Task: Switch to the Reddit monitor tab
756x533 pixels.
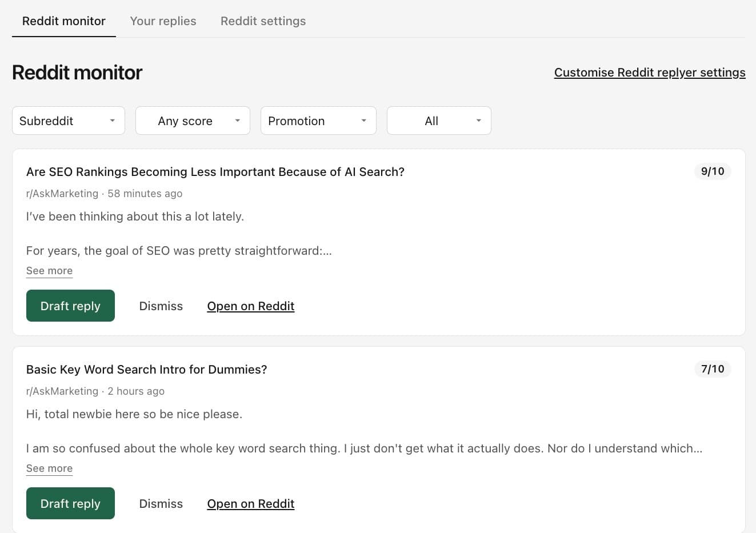Action: click(x=64, y=21)
